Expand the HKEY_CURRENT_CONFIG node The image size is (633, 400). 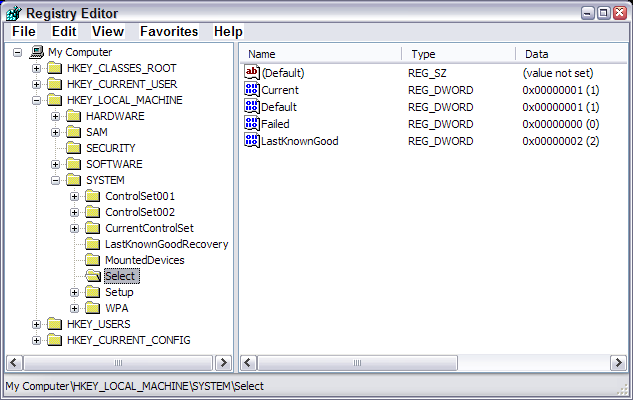[x=36, y=340]
